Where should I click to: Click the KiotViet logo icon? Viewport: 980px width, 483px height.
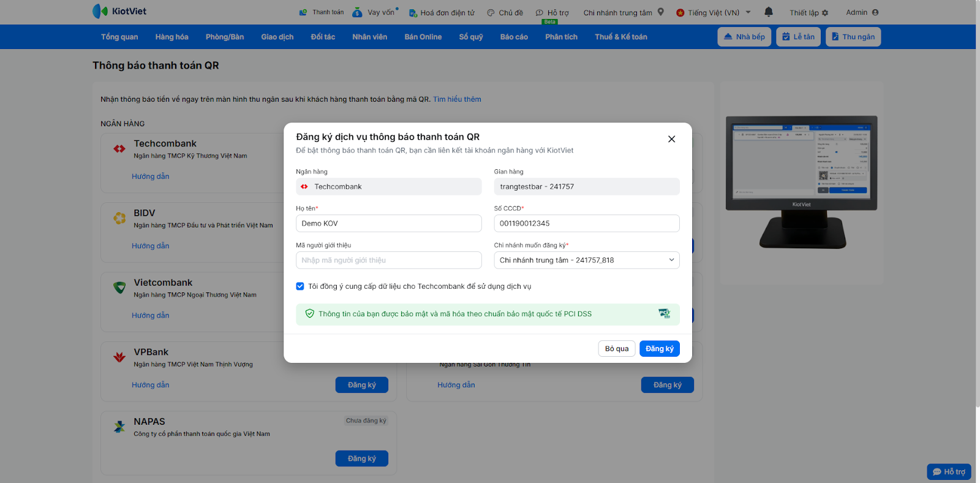pos(100,11)
